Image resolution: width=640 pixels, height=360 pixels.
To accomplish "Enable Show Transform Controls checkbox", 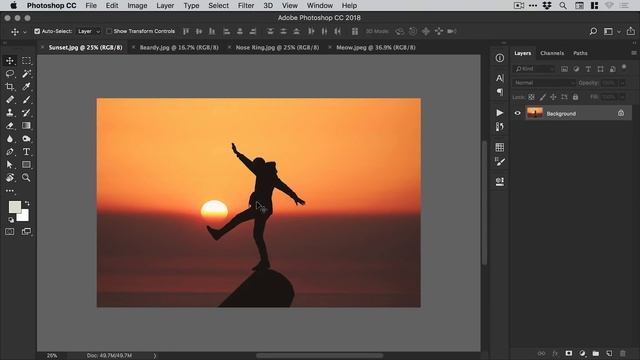I will 109,31.
